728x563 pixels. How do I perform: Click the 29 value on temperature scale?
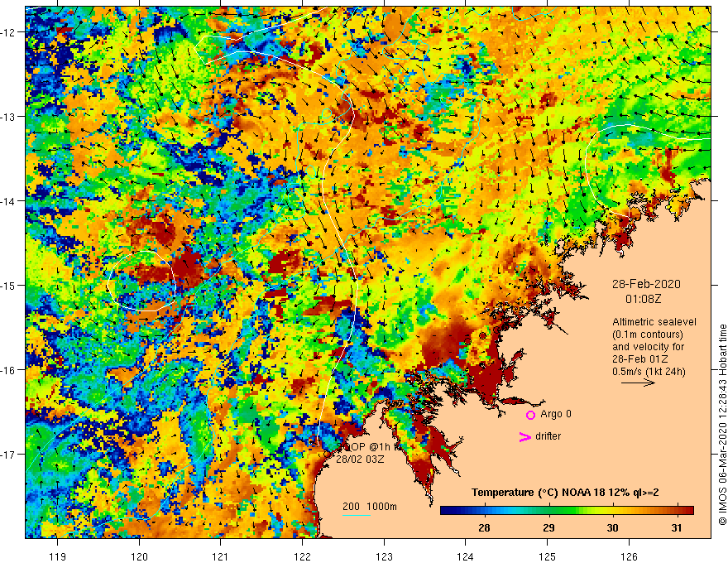548,528
